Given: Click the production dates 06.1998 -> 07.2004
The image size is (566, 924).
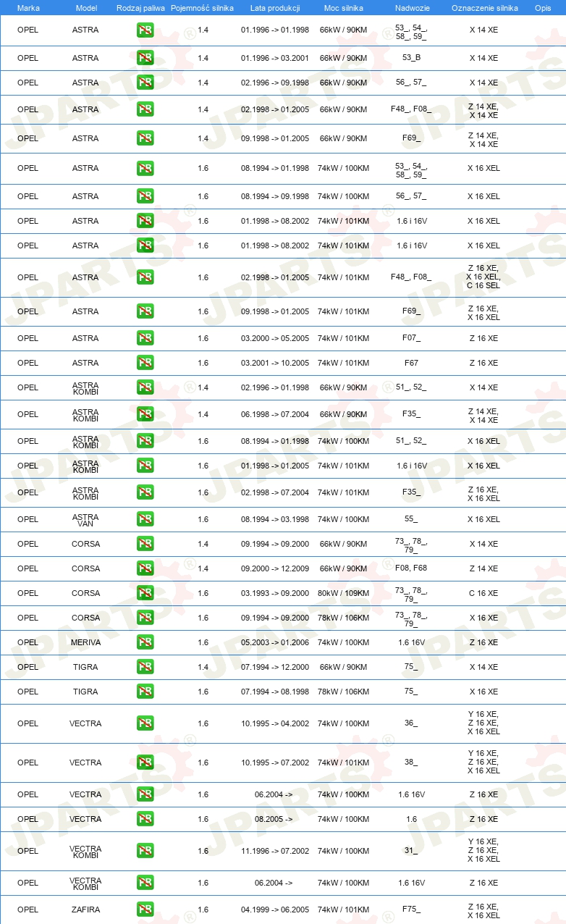Looking at the screenshot, I should coord(275,414).
